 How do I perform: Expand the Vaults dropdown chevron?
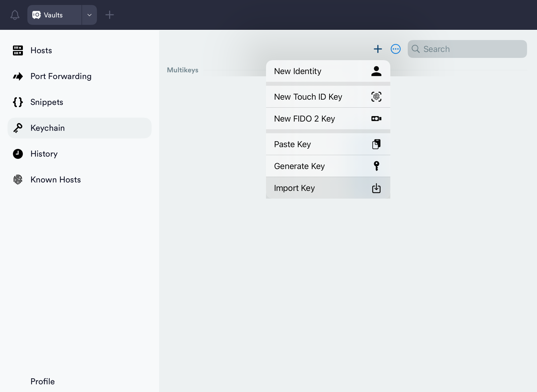coord(89,15)
